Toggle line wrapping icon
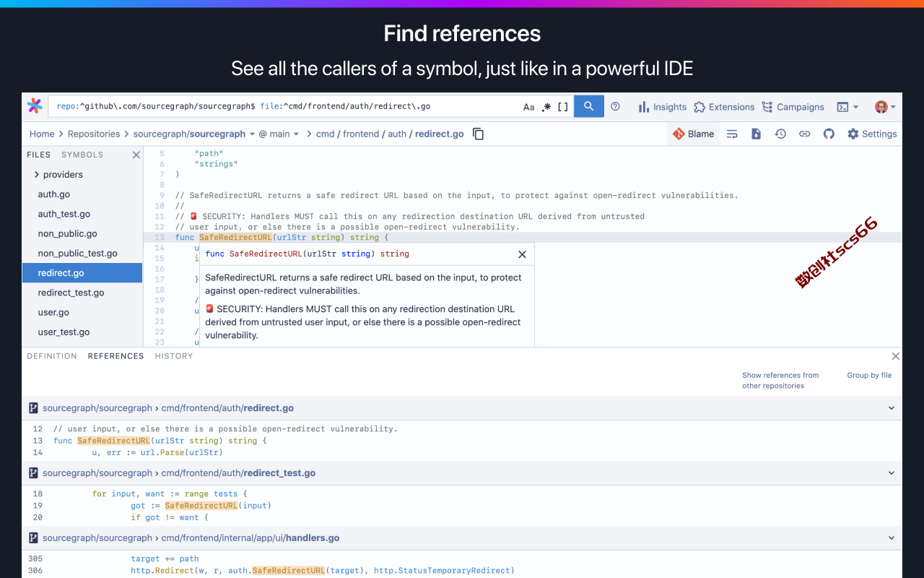Image resolution: width=924 pixels, height=578 pixels. point(732,134)
